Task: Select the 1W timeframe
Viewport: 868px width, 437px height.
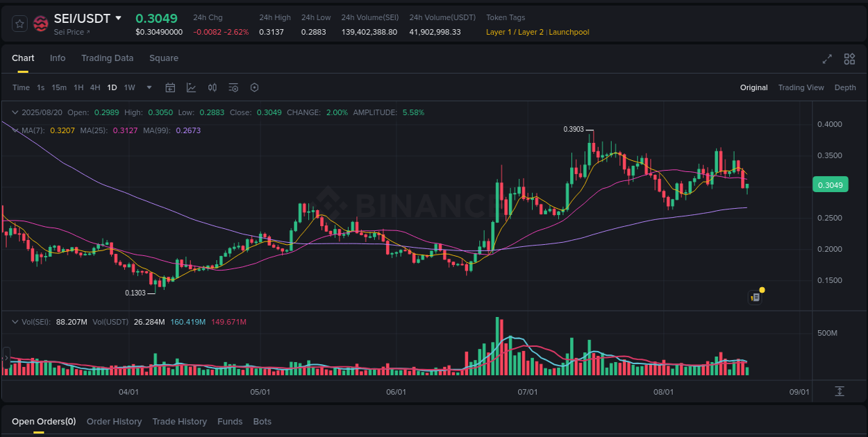Action: tap(129, 87)
